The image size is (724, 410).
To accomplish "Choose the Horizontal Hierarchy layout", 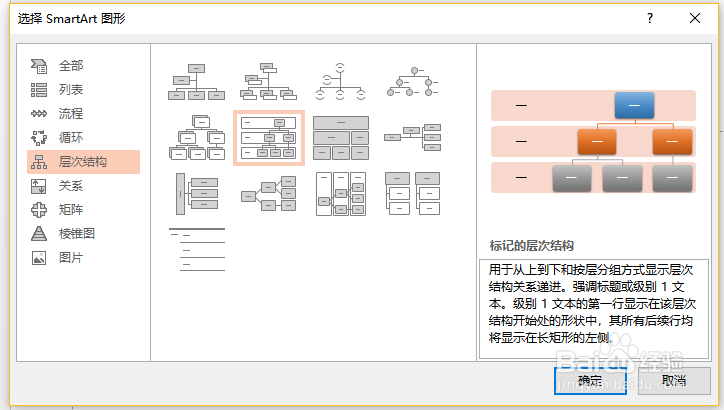I will point(269,193).
